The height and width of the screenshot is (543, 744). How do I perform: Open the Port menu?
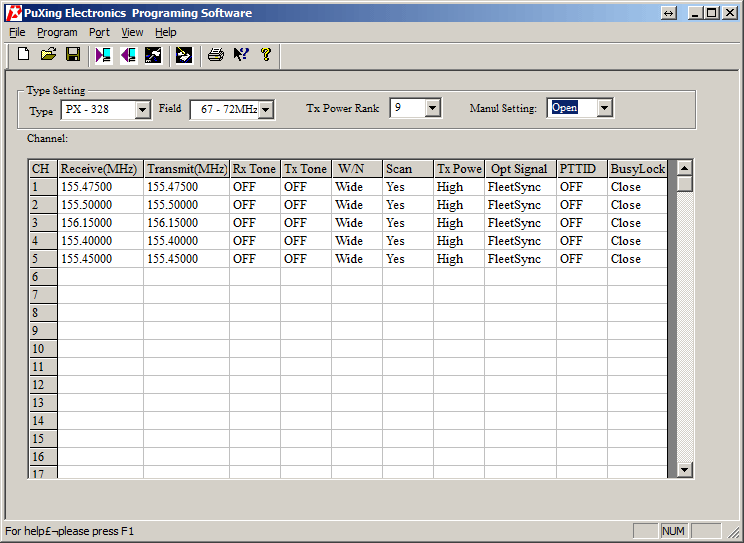coord(99,32)
